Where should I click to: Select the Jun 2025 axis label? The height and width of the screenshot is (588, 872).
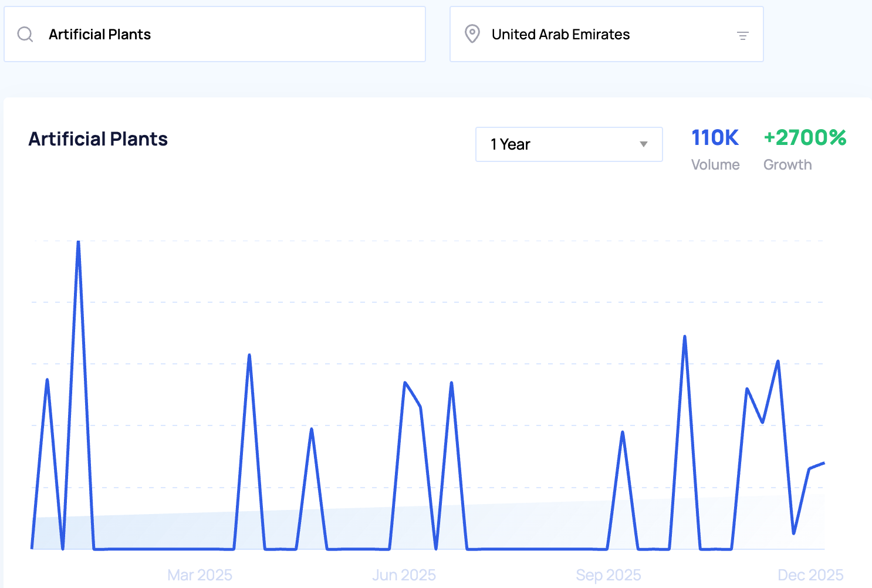tap(404, 575)
